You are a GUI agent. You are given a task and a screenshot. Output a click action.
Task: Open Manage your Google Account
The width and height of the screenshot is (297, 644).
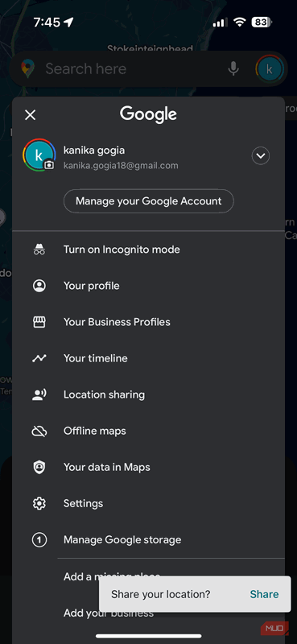pos(148,201)
